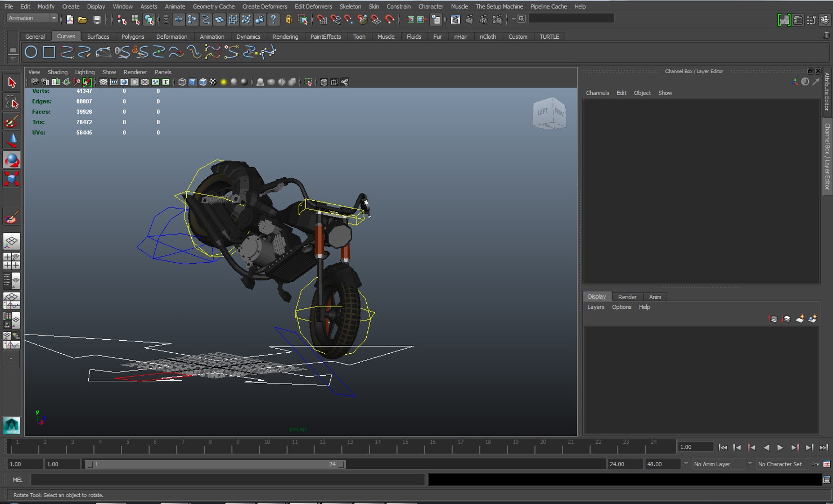Open viewport Shading menu
The height and width of the screenshot is (504, 833).
(57, 72)
